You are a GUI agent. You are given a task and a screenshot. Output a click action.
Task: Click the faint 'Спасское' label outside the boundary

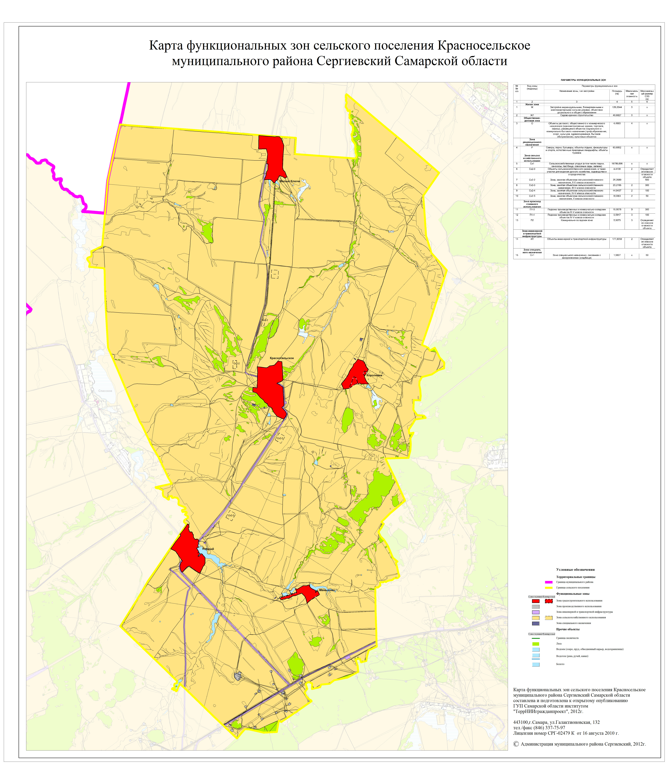coord(105,391)
